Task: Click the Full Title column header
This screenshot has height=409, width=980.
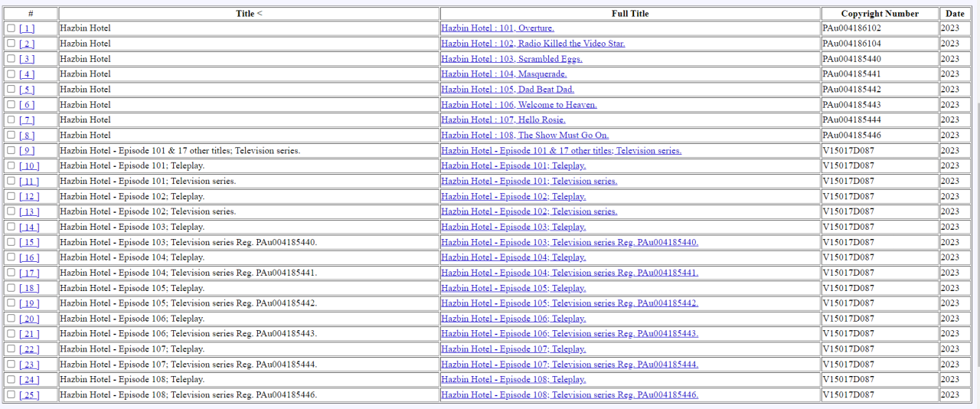Action: click(630, 14)
